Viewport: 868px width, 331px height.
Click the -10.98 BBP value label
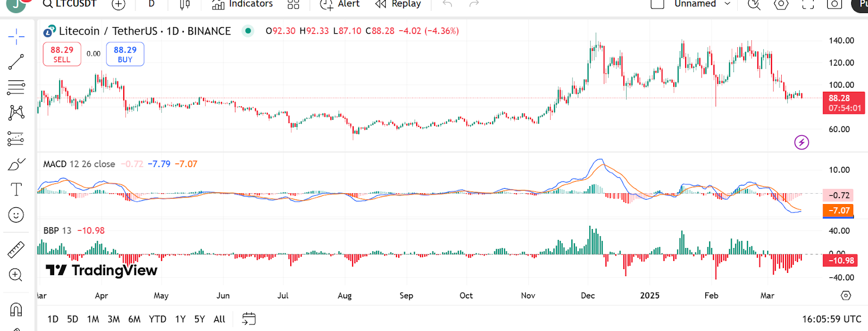coord(840,260)
